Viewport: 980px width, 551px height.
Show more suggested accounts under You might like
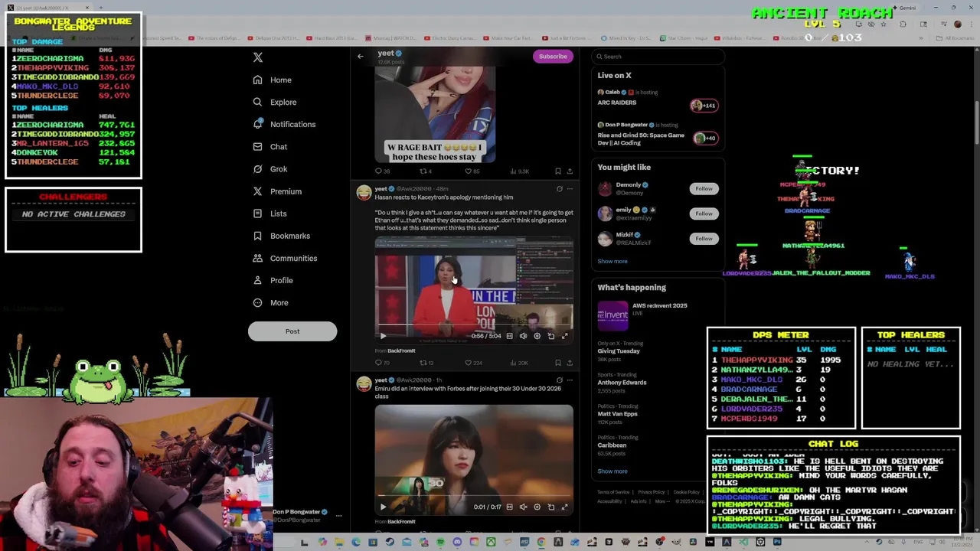coord(612,261)
